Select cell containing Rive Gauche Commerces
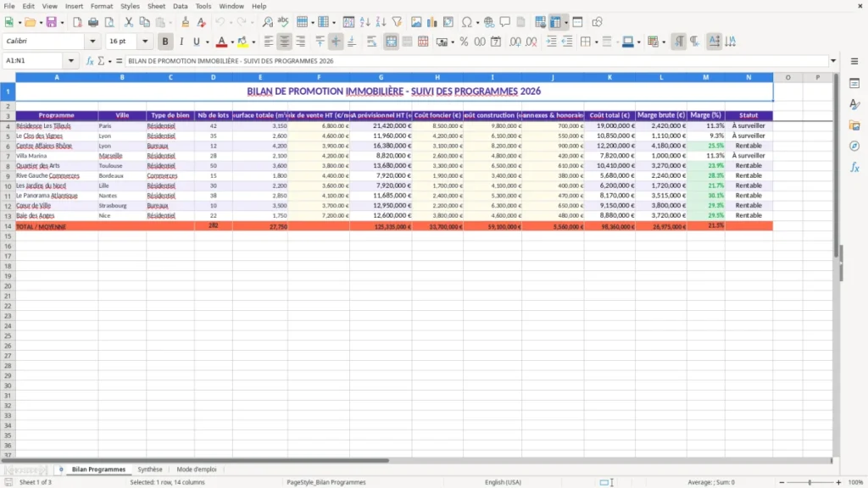This screenshot has height=488, width=868. 57,176
